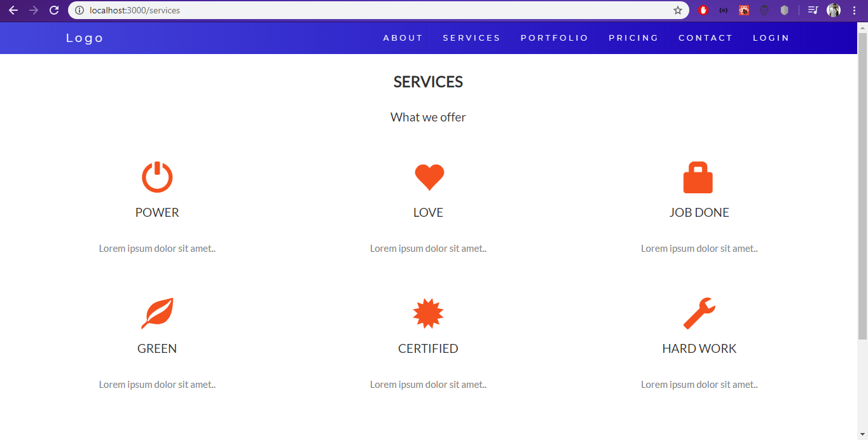Viewport: 868px width, 440px height.
Task: Click the Certified badge icon
Action: pyautogui.click(x=429, y=312)
